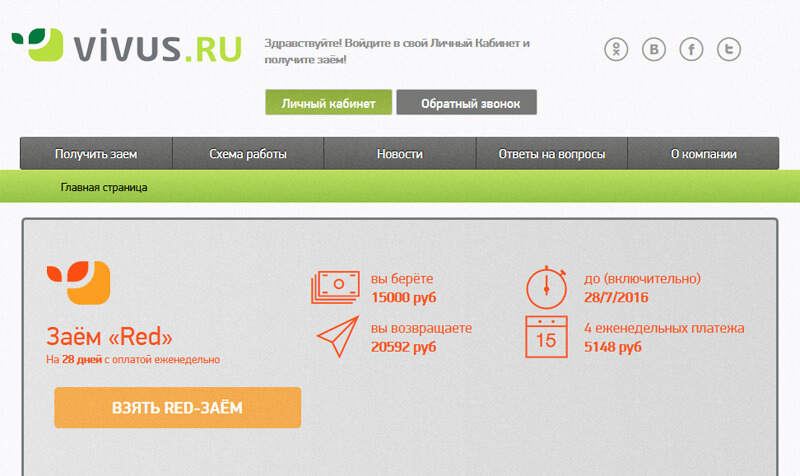Viewport: 800px width, 476px height.
Task: Click the calendar icon showing 15
Action: pos(546,337)
